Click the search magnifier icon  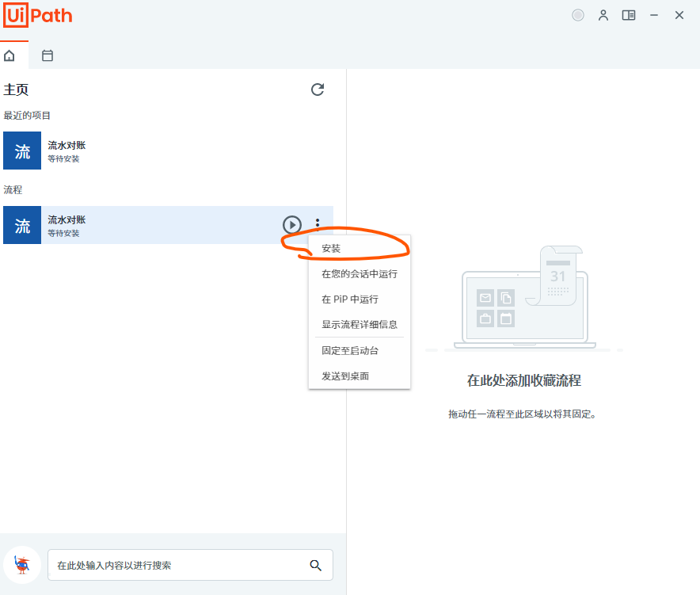pyautogui.click(x=315, y=565)
